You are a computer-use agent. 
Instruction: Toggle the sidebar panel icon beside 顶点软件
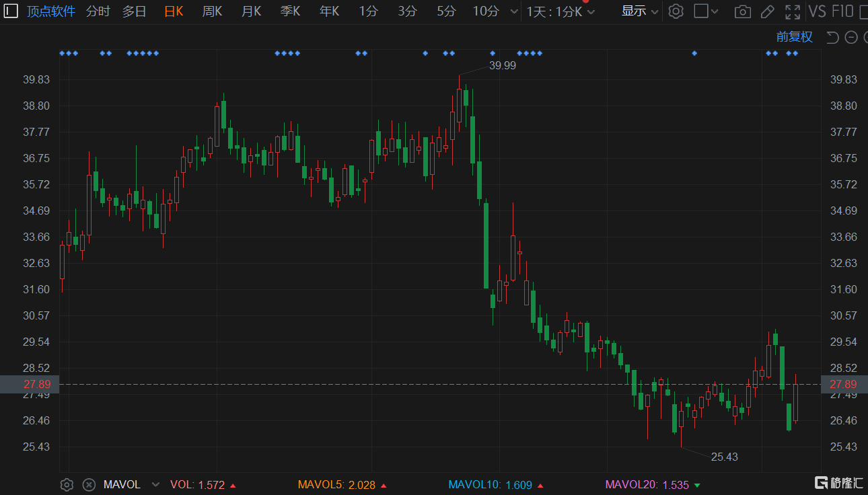11,11
